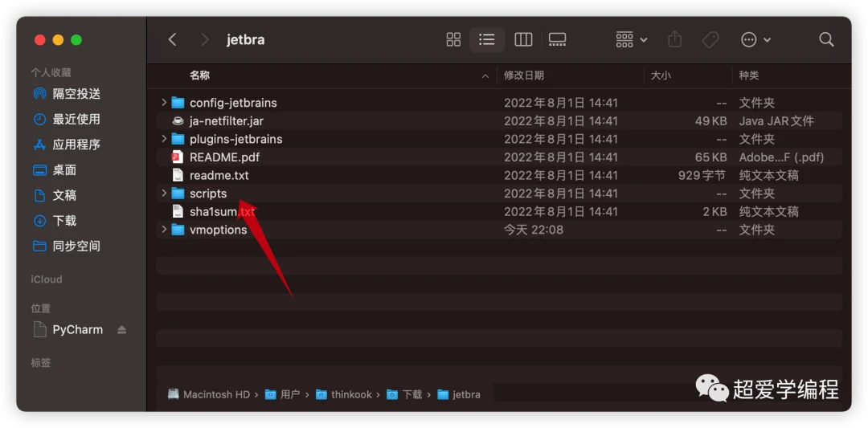Sort by the 种类 column header
This screenshot has height=428, width=868.
(x=748, y=75)
